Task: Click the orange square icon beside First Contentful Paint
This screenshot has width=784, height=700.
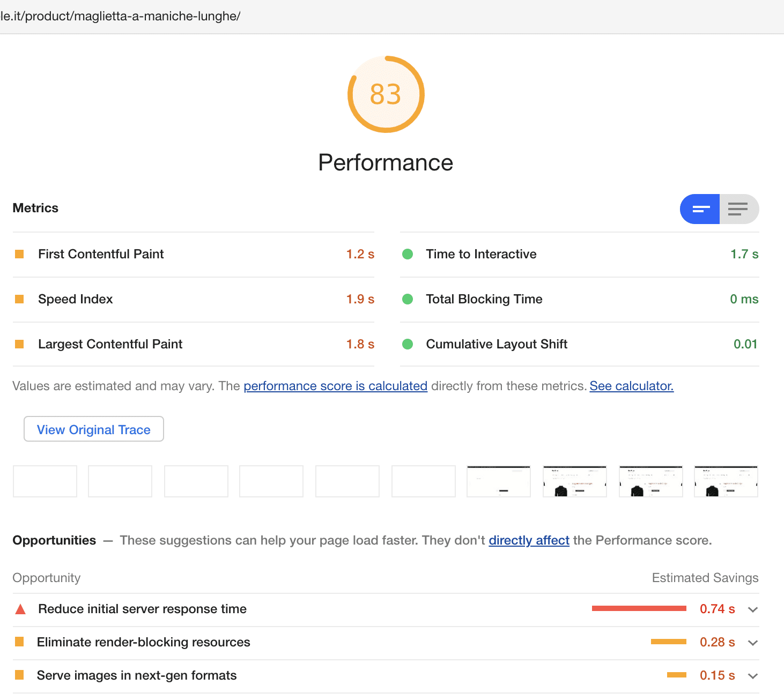Action: (20, 254)
